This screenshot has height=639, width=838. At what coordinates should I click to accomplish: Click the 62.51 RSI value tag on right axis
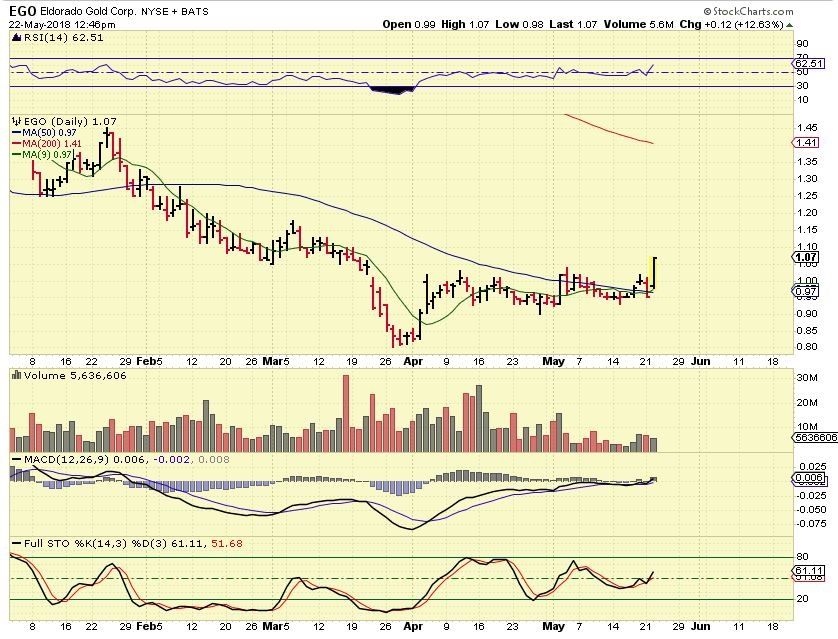tap(805, 62)
